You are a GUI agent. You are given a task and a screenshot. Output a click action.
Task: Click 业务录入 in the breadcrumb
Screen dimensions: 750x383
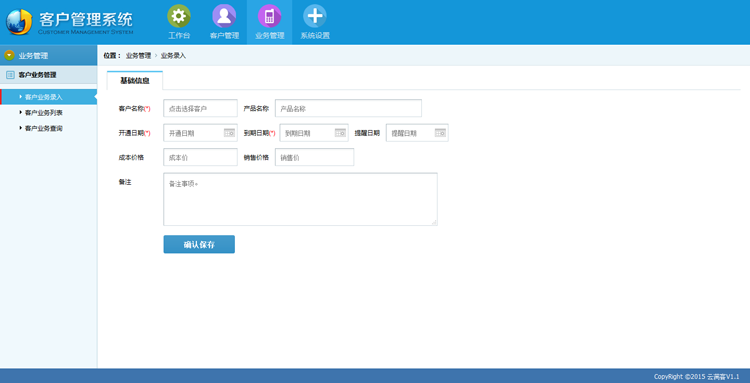click(x=173, y=56)
